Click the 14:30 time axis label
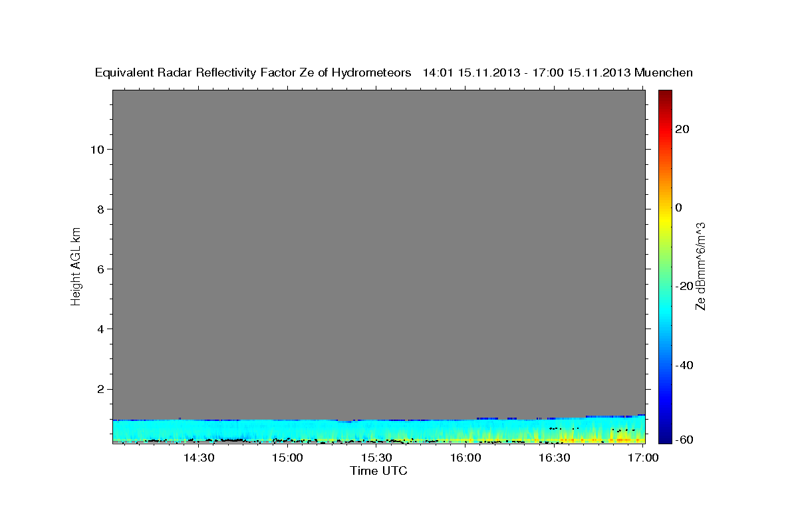 point(198,458)
